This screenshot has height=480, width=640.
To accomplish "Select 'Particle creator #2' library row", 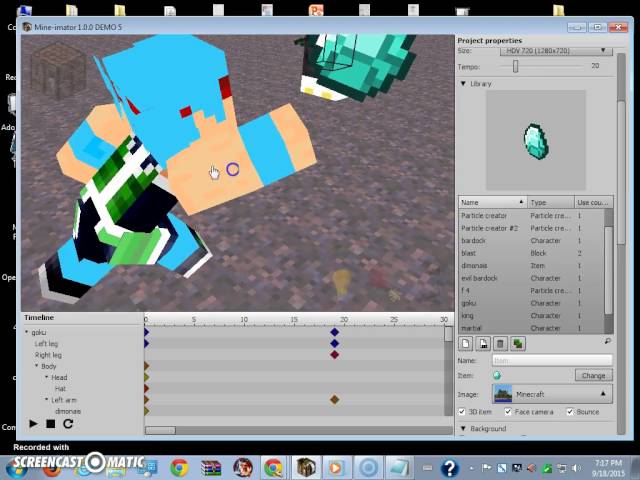I will click(531, 228).
